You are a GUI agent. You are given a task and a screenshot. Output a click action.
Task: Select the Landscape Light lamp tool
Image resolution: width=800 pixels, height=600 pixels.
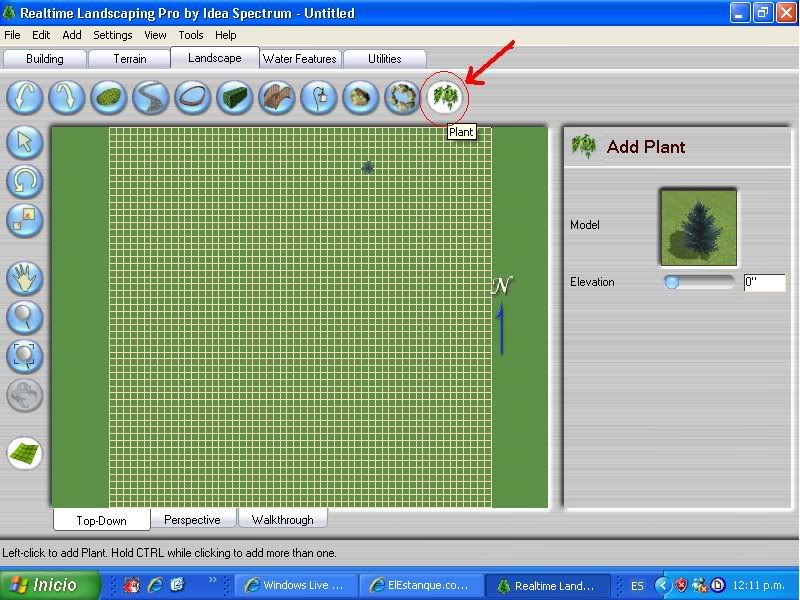point(319,96)
